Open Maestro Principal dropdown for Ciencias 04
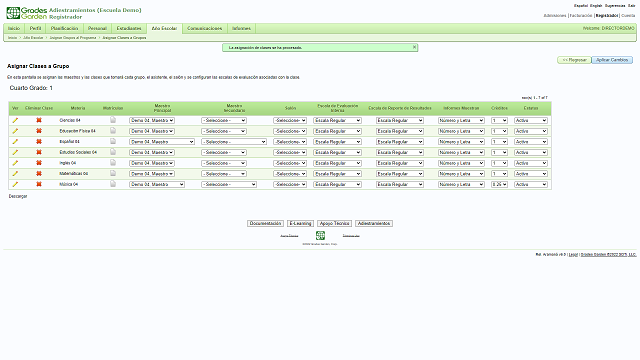 point(152,120)
